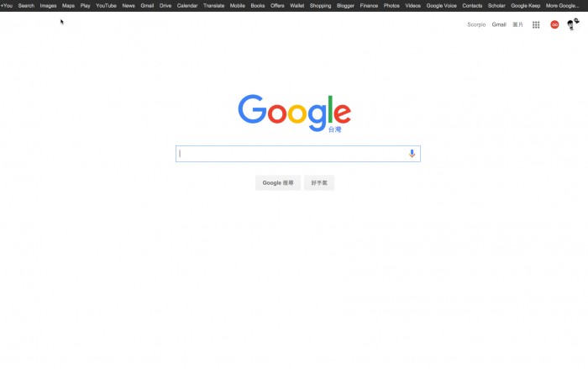Open the 圖片 images link

point(517,24)
